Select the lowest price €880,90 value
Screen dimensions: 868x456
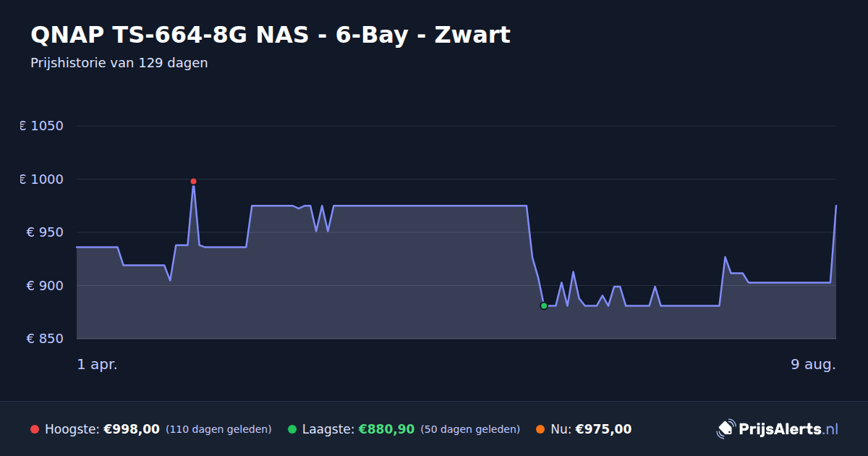386,429
